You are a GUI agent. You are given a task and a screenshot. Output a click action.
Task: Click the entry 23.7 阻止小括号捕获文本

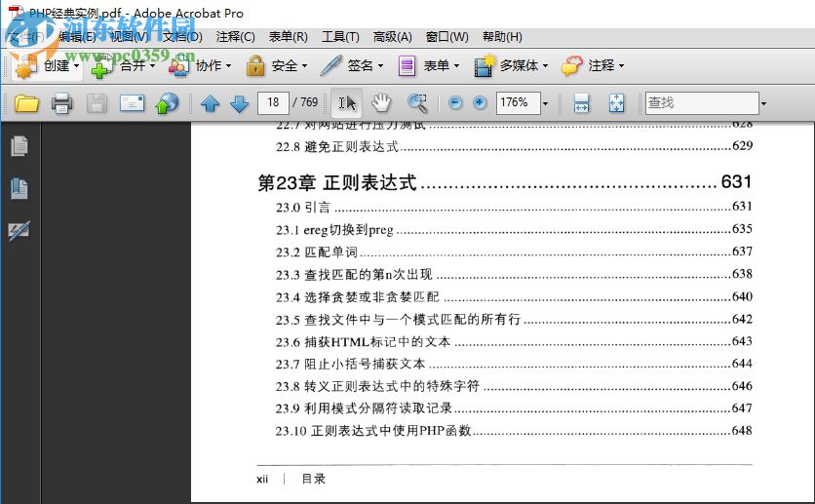pyautogui.click(x=350, y=364)
